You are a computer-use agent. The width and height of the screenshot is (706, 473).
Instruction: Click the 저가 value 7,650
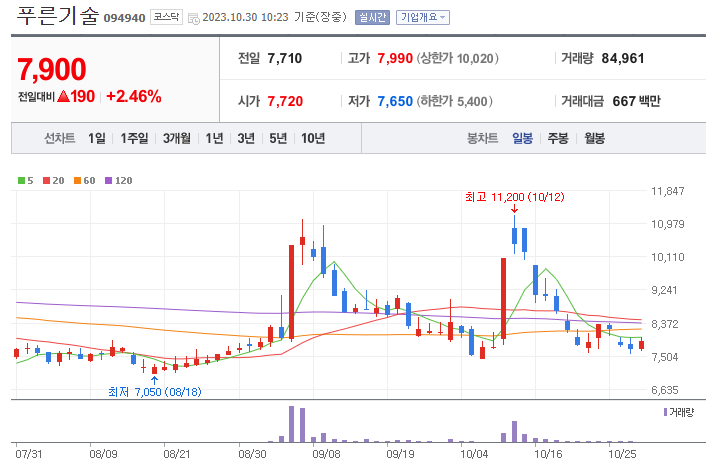point(395,101)
